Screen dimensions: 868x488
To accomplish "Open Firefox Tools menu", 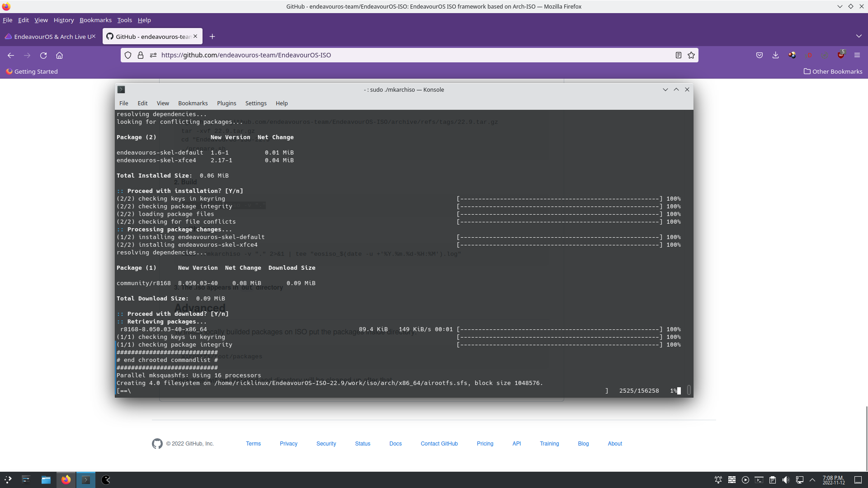I will click(125, 20).
